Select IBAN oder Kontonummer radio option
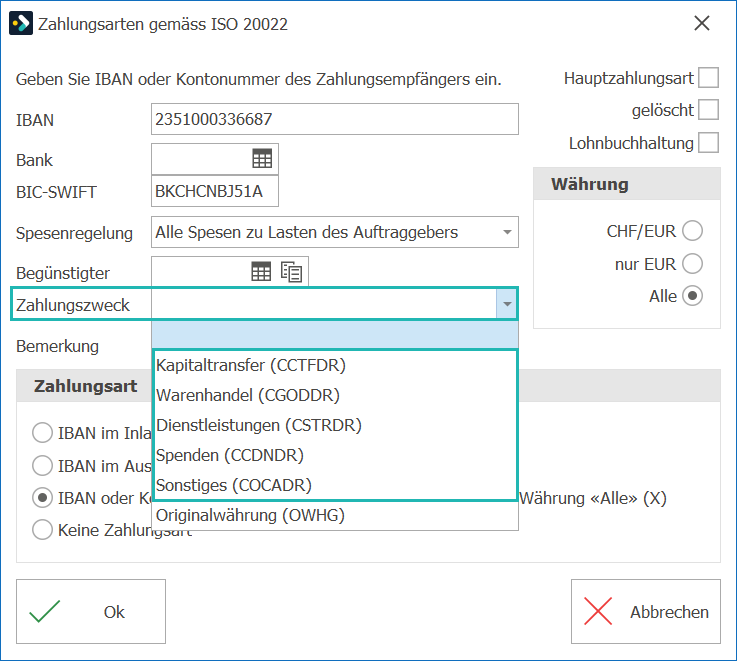This screenshot has height=661, width=737. pos(42,497)
